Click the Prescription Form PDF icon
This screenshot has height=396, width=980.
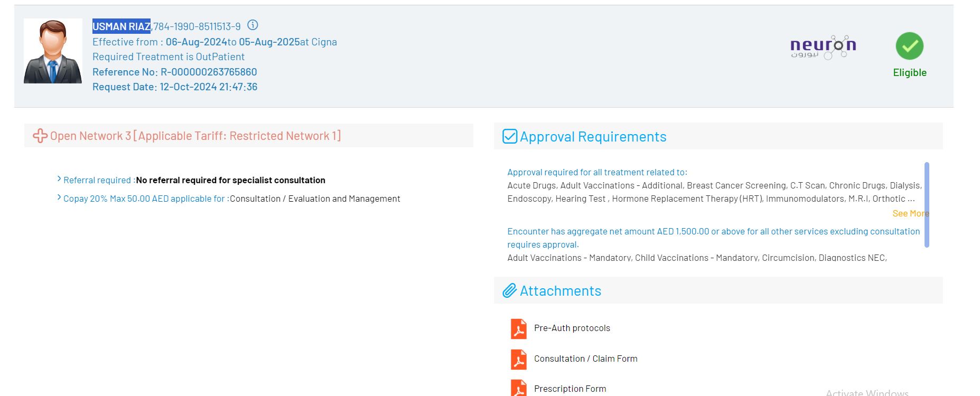coord(518,388)
